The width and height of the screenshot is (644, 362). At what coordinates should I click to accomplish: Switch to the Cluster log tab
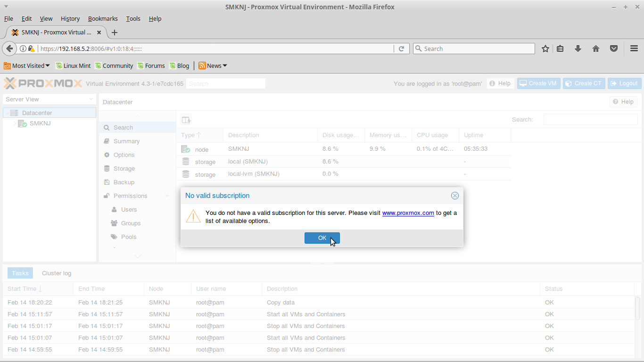pyautogui.click(x=57, y=273)
